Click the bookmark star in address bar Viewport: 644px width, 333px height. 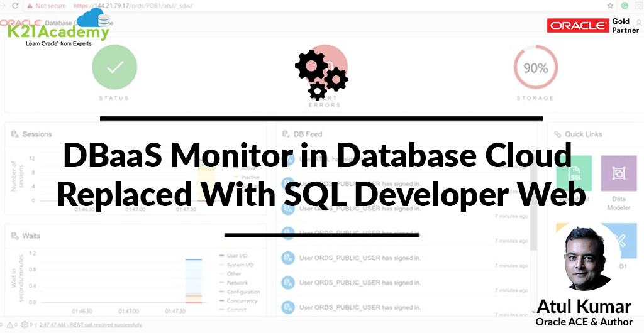[x=610, y=5]
